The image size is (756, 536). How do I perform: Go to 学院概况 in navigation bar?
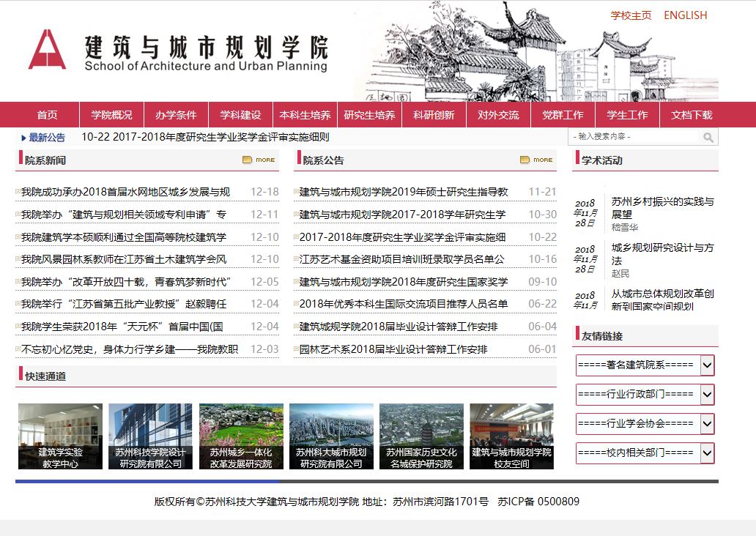tap(111, 115)
